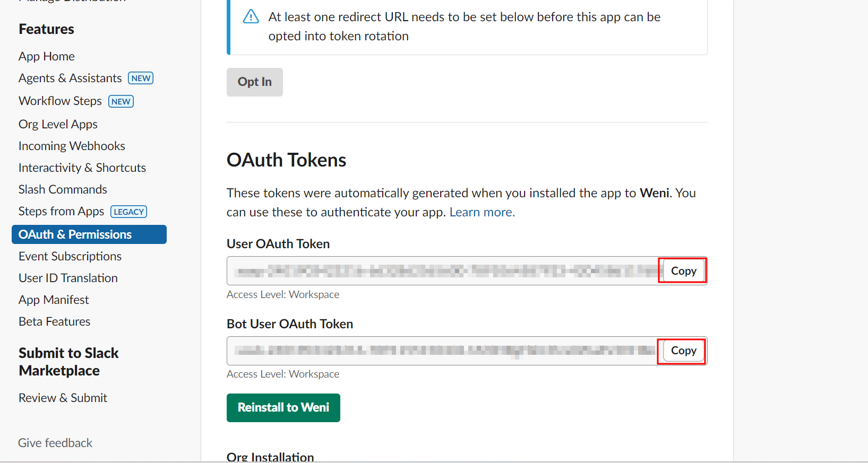Viewport: 868px width, 463px height.
Task: Open Interactivity & Shortcuts settings
Action: 82,167
